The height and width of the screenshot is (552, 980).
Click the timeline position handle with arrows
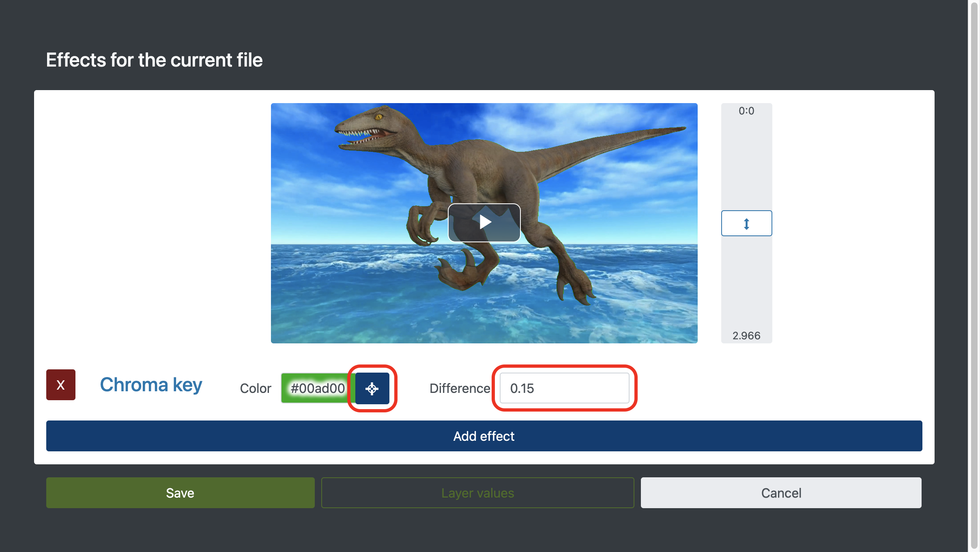pyautogui.click(x=746, y=223)
